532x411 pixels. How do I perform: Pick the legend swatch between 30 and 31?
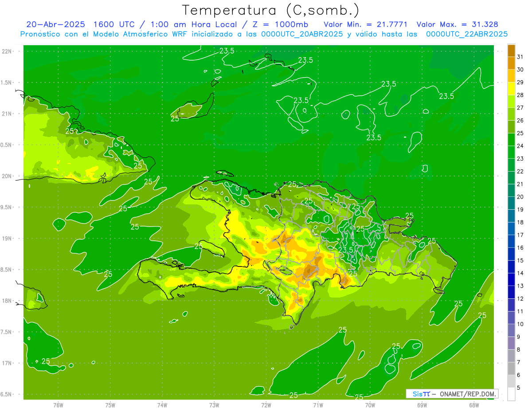(x=511, y=63)
